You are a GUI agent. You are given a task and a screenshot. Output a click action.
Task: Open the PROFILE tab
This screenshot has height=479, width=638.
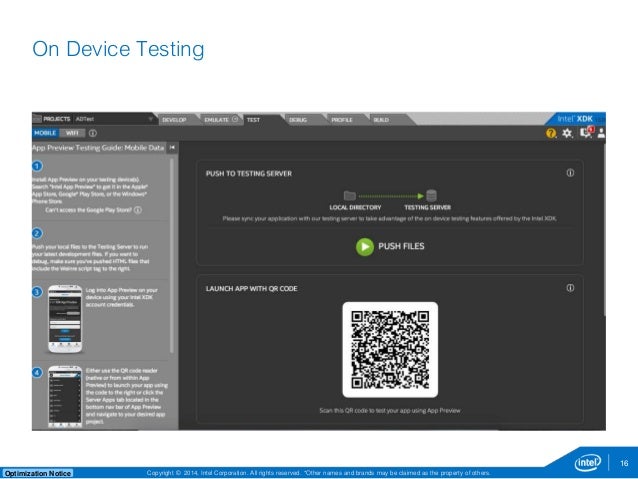click(x=342, y=120)
